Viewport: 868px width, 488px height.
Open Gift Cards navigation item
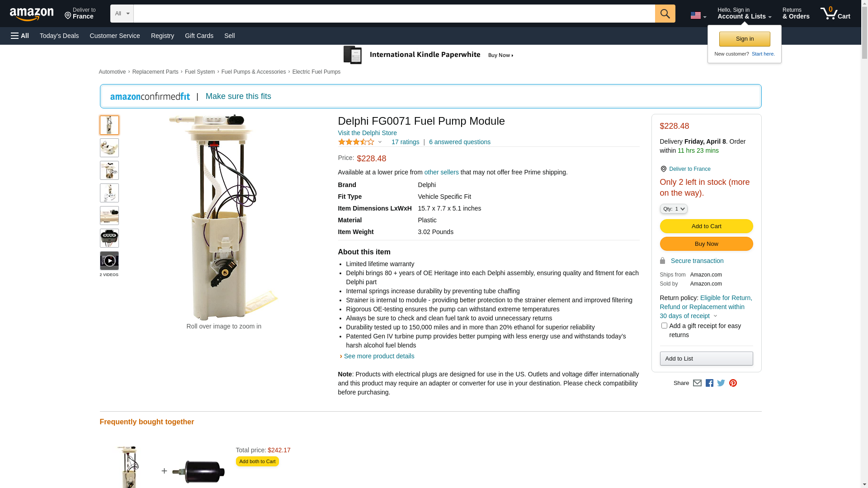point(199,36)
